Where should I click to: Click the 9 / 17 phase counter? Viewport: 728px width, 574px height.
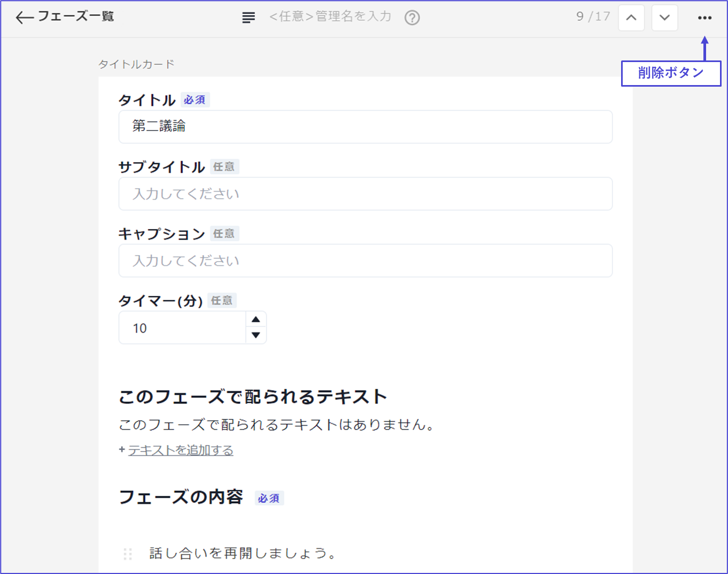pyautogui.click(x=593, y=17)
